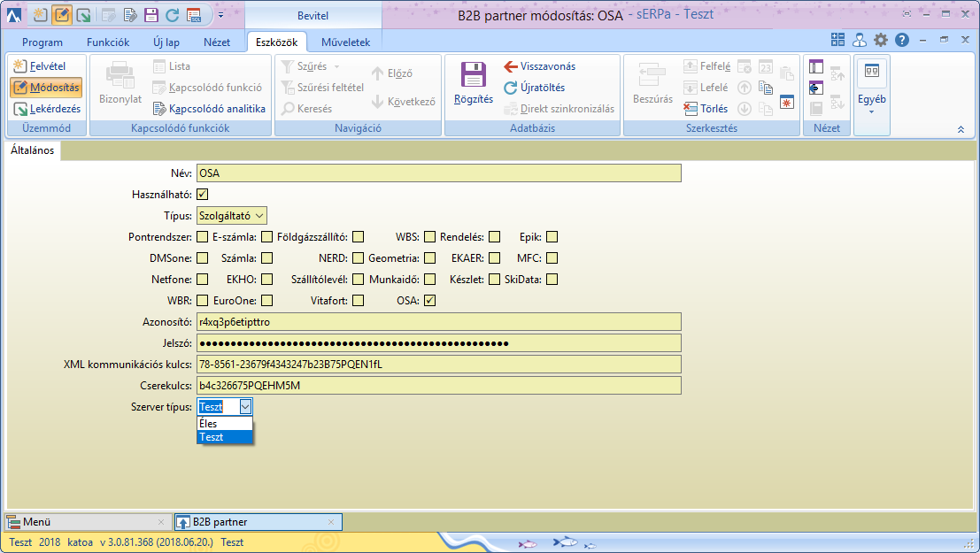Check the Pontrendszer checkbox
Screen dimensions: 980x553
pyautogui.click(x=203, y=237)
